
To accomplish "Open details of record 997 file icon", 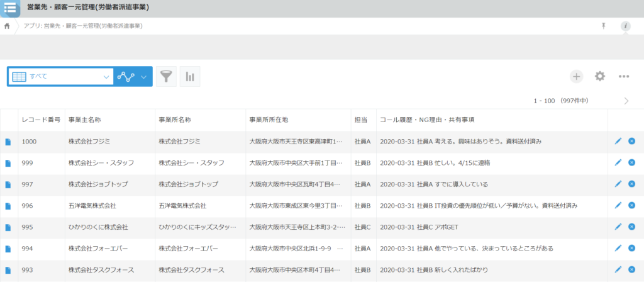I will tap(8, 184).
